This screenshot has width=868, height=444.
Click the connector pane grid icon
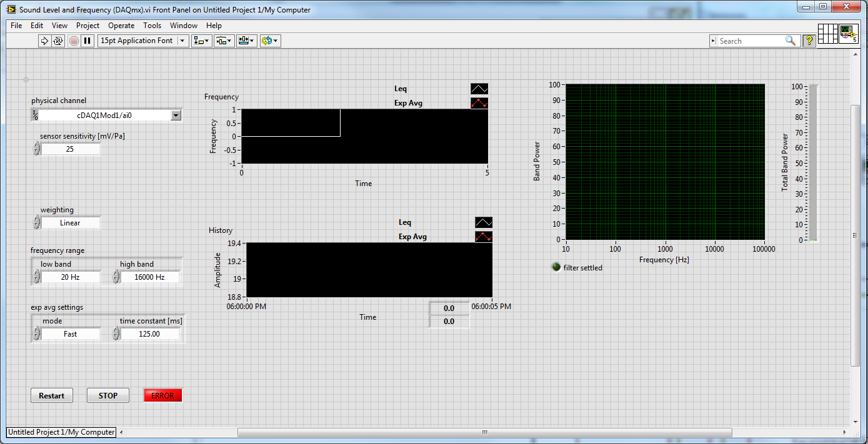(x=827, y=34)
